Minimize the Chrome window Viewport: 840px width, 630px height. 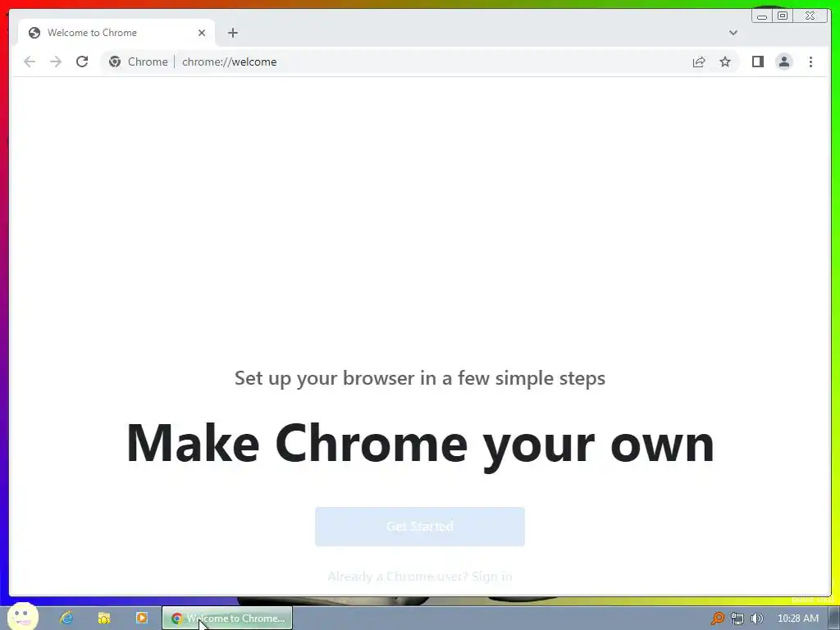pos(762,16)
